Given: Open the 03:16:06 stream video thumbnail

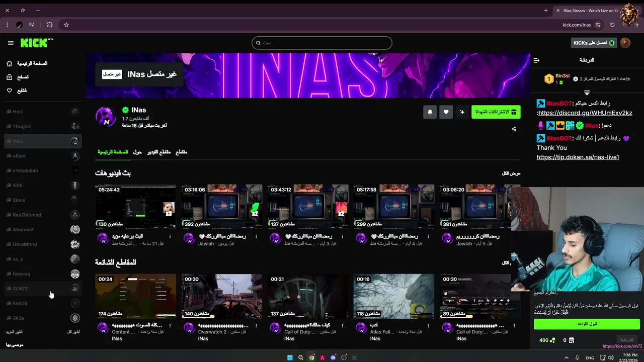Looking at the screenshot, I should (222, 207).
